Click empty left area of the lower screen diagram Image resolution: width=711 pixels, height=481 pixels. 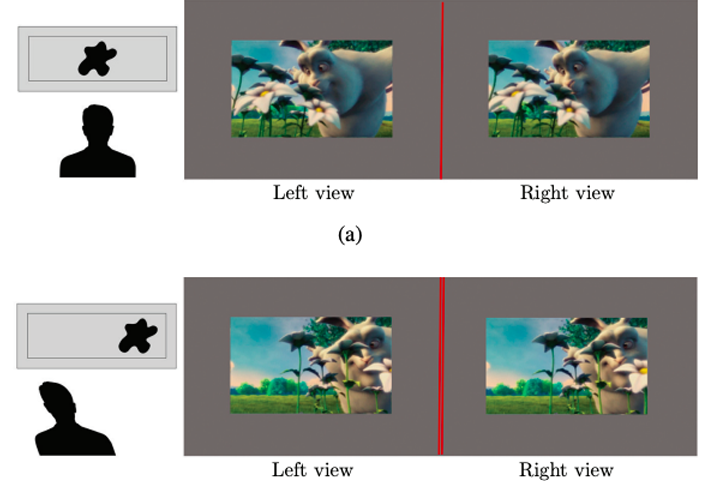(68, 336)
